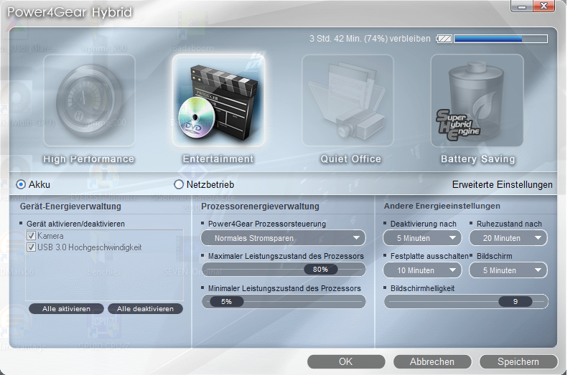
Task: Close the Power4Gear Hybrid window
Action: tap(543, 6)
